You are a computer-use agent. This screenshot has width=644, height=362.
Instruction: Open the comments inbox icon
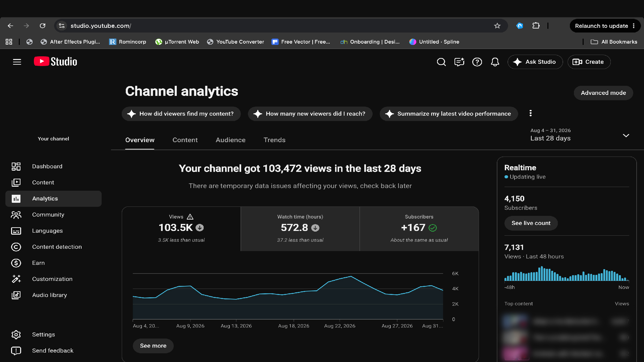point(459,62)
